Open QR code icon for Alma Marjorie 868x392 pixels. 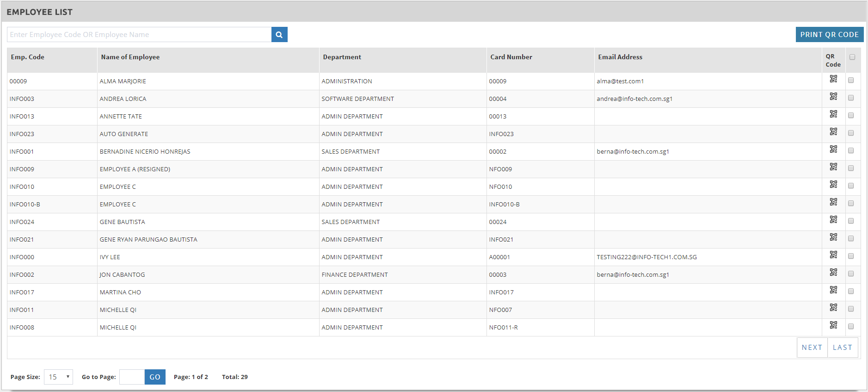pyautogui.click(x=833, y=79)
